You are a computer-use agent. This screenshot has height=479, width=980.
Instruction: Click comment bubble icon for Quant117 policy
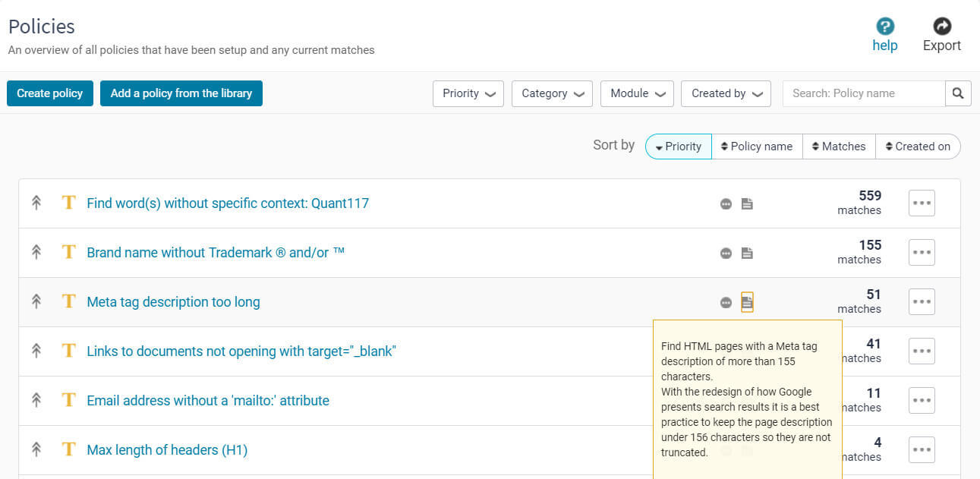click(x=726, y=203)
